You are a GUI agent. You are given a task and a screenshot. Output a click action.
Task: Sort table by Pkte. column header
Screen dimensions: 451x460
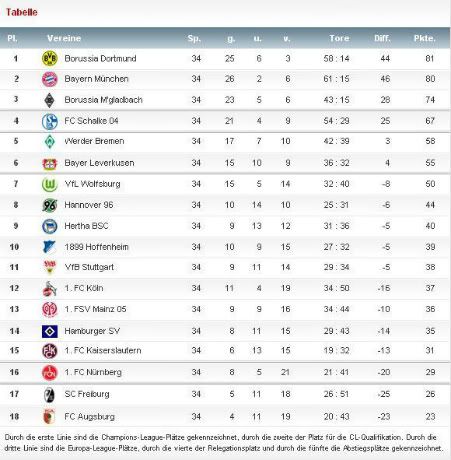point(425,38)
